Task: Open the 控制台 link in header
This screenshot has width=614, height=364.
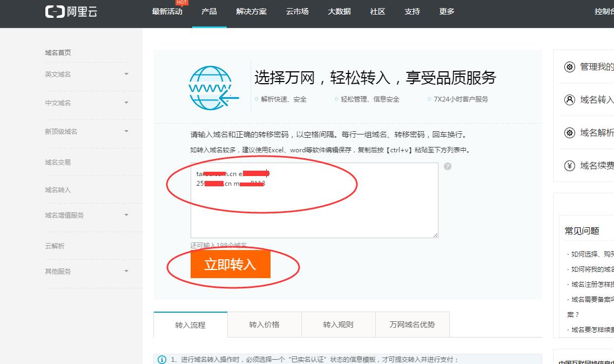Action: pyautogui.click(x=604, y=12)
